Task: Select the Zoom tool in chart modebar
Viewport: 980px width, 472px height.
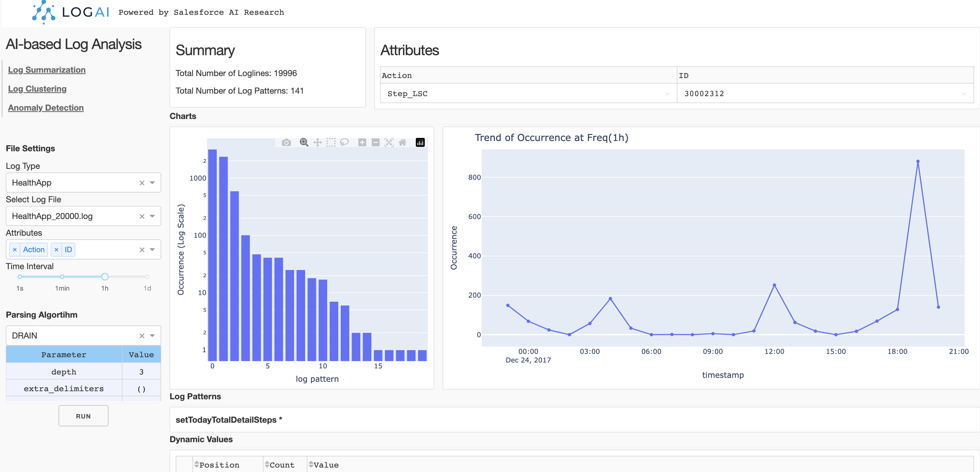Action: 304,142
